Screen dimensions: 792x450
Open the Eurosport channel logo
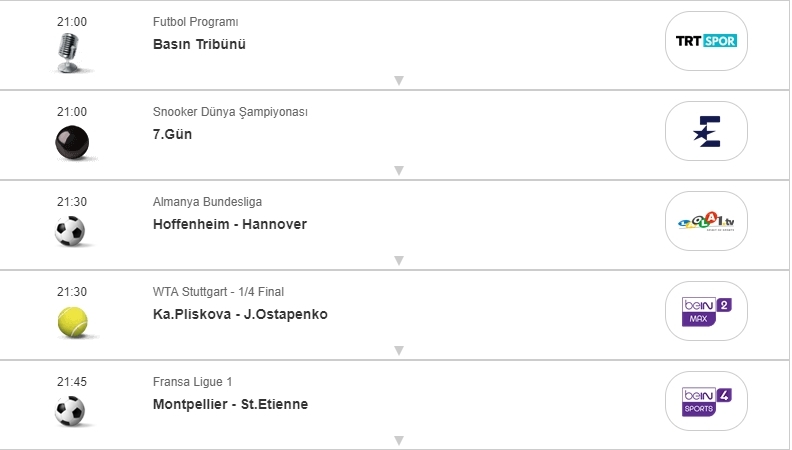(x=706, y=131)
